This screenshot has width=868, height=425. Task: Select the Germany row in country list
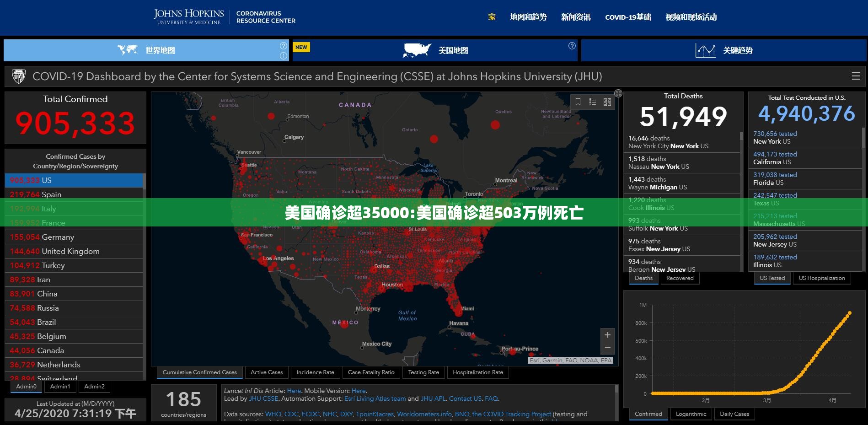pos(74,237)
